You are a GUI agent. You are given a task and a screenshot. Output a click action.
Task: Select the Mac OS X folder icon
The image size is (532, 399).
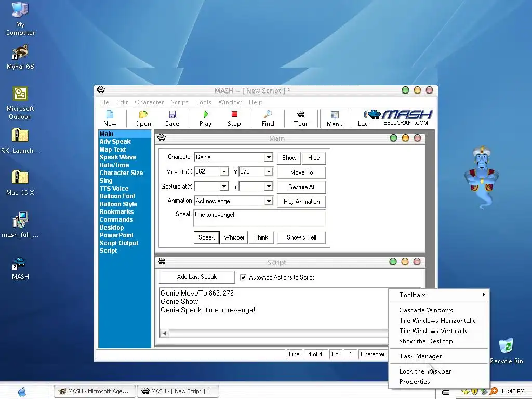(x=20, y=182)
